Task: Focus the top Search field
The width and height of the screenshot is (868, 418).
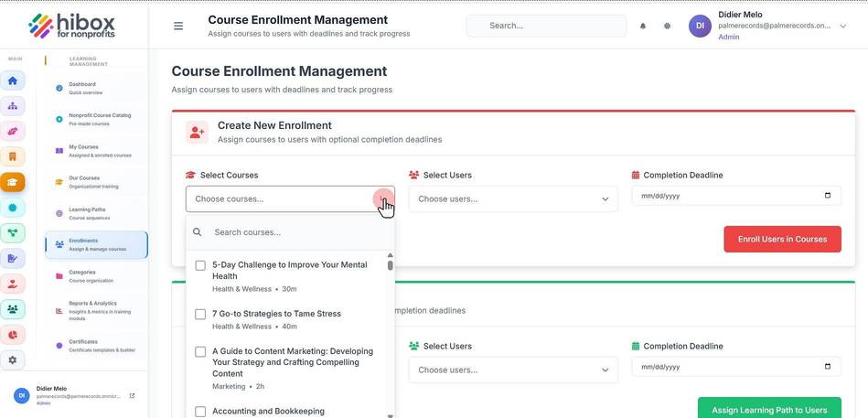Action: 546,26
